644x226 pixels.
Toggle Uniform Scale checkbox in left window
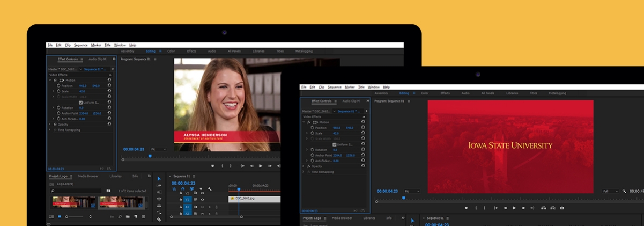(x=80, y=102)
